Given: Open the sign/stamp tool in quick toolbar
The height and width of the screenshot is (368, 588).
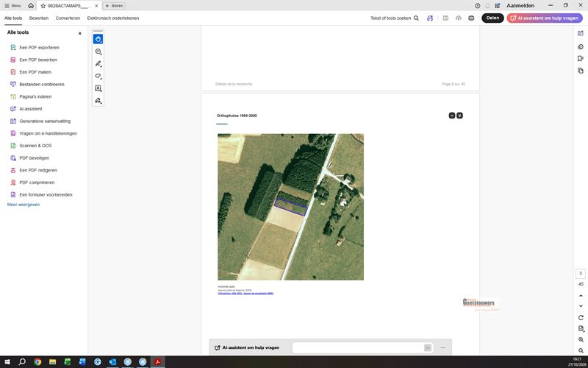Looking at the screenshot, I should (98, 101).
